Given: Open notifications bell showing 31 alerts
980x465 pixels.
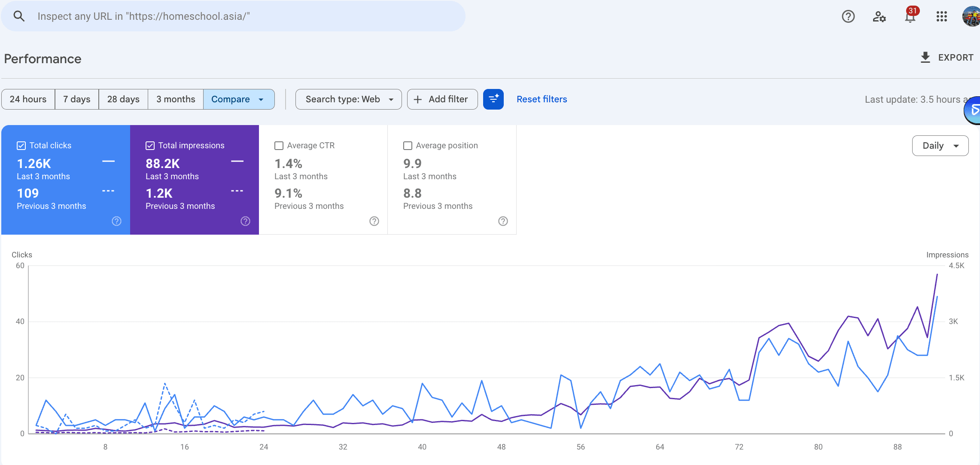Looking at the screenshot, I should click(x=910, y=16).
